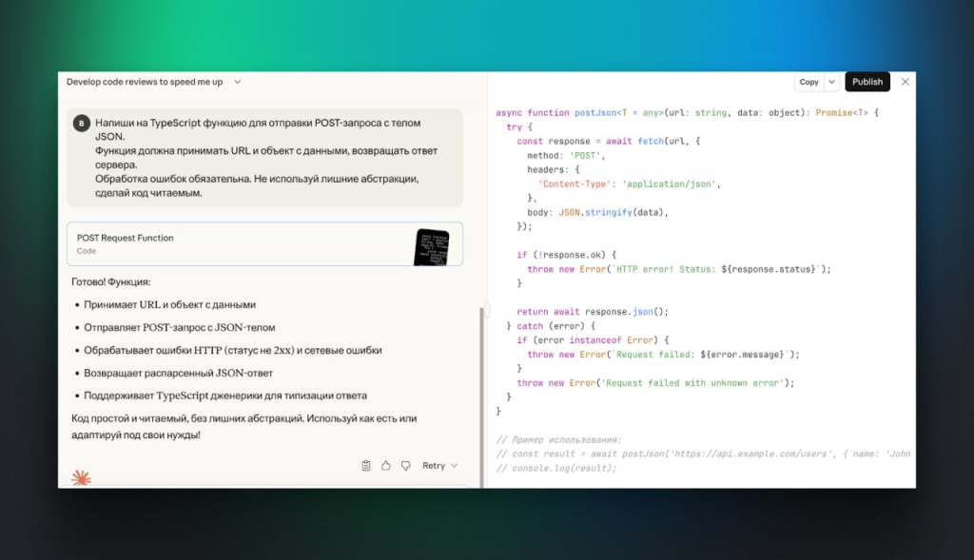Click Retry to regenerate the response
Image resolution: width=974 pixels, height=560 pixels.
pos(434,466)
